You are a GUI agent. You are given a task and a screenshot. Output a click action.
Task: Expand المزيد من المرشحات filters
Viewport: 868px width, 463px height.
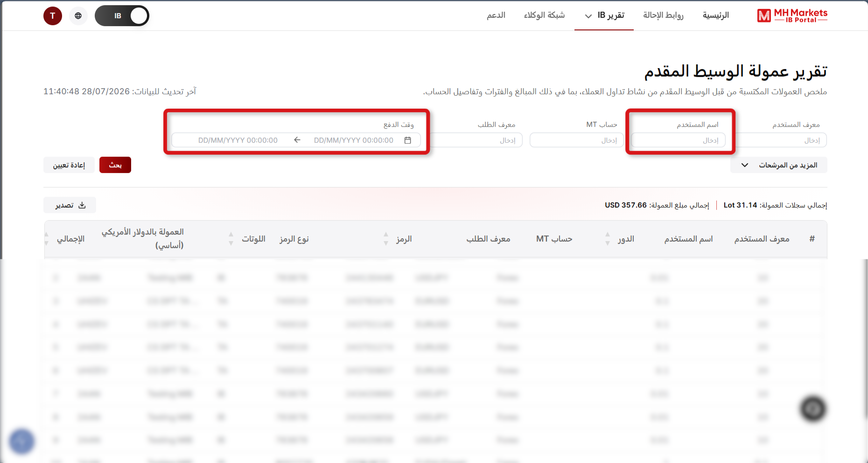tap(779, 165)
